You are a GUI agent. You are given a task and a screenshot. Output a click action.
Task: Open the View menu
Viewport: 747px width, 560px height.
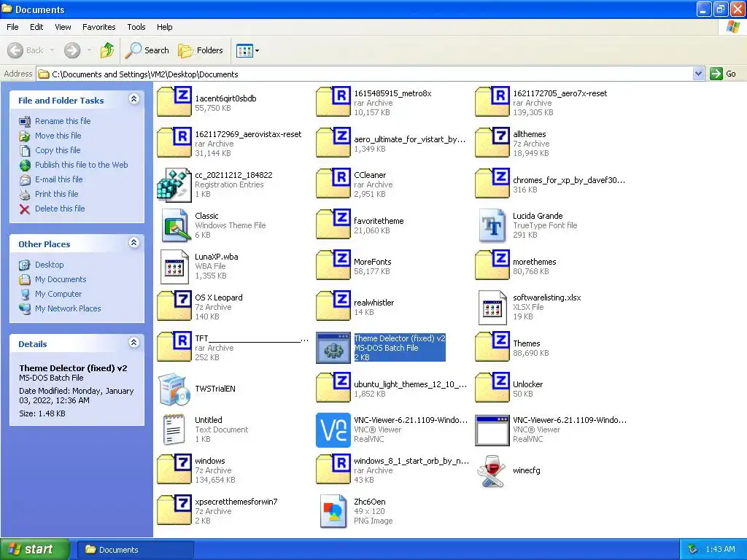point(63,27)
